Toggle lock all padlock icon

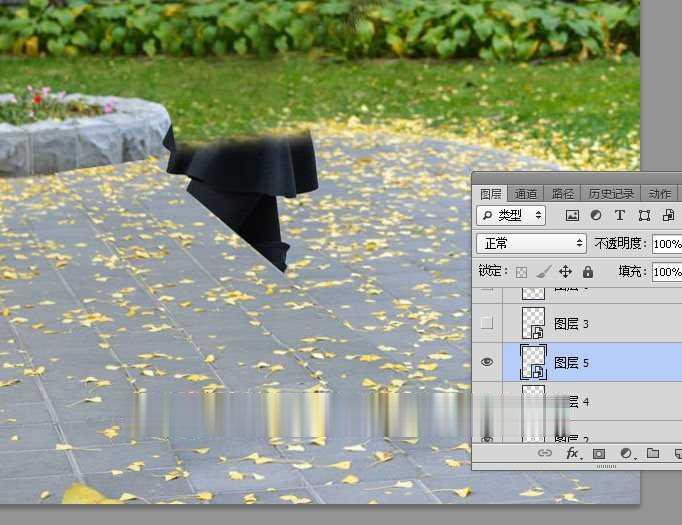tap(588, 272)
